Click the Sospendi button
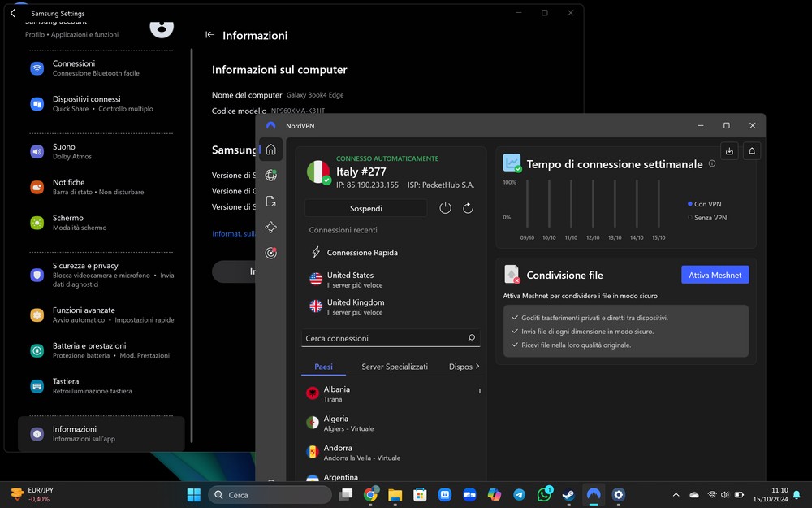Viewport: 812px width, 508px height. tap(365, 208)
